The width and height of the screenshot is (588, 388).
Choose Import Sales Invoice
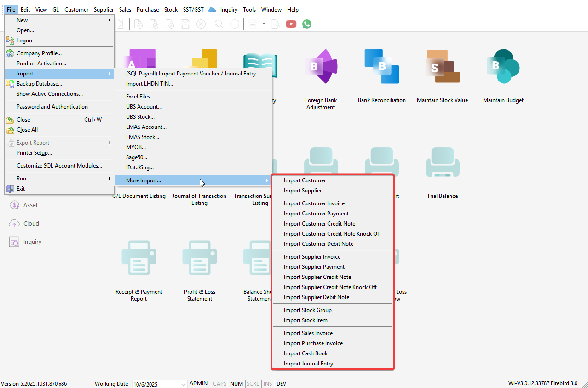pyautogui.click(x=332, y=333)
